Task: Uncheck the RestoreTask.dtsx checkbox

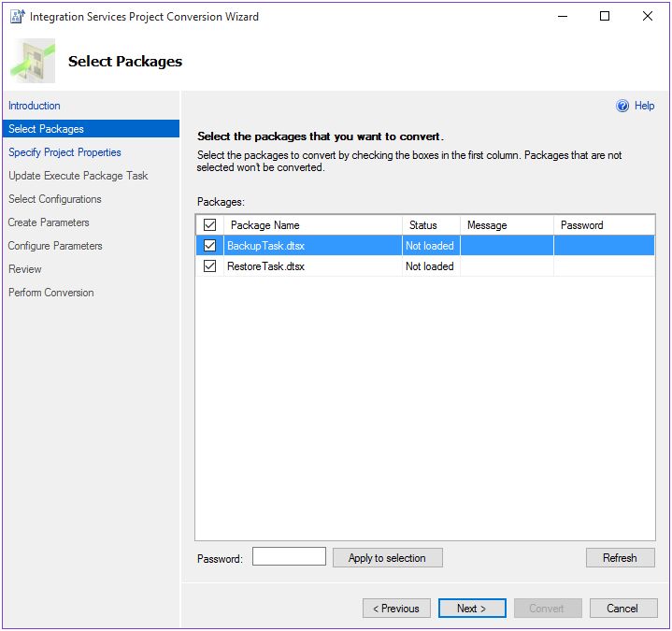Action: (x=209, y=265)
